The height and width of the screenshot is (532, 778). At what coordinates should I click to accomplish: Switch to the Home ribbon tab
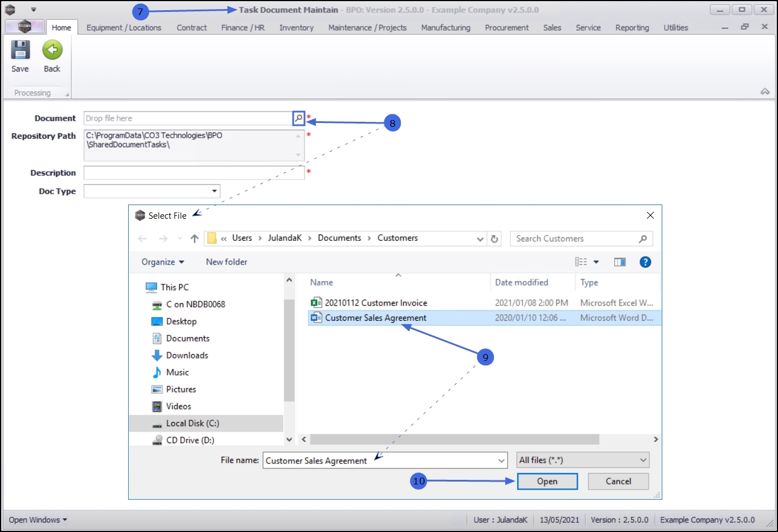[61, 27]
